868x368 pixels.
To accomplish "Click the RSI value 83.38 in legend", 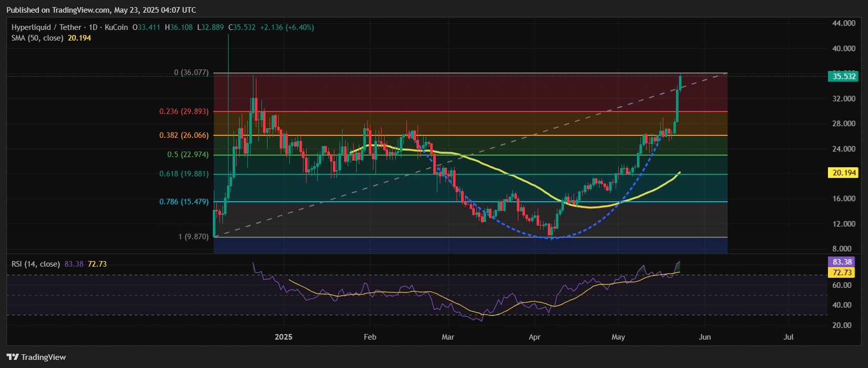I will (x=74, y=264).
